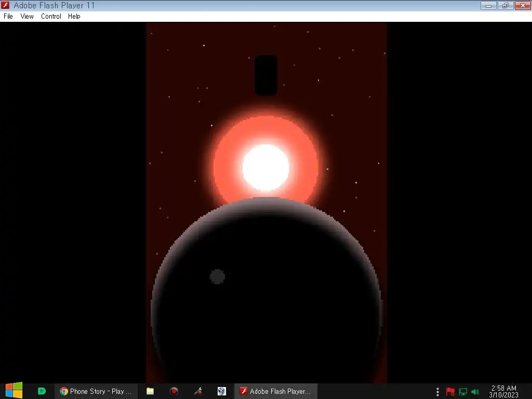Open the Help menu
Screen dimensions: 532x399
(x=74, y=16)
